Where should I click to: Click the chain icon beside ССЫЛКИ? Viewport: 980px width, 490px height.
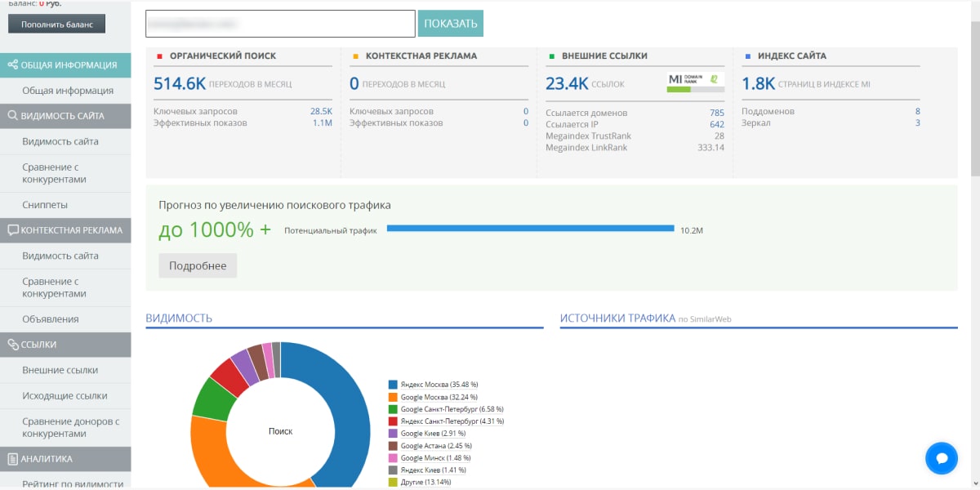click(12, 345)
